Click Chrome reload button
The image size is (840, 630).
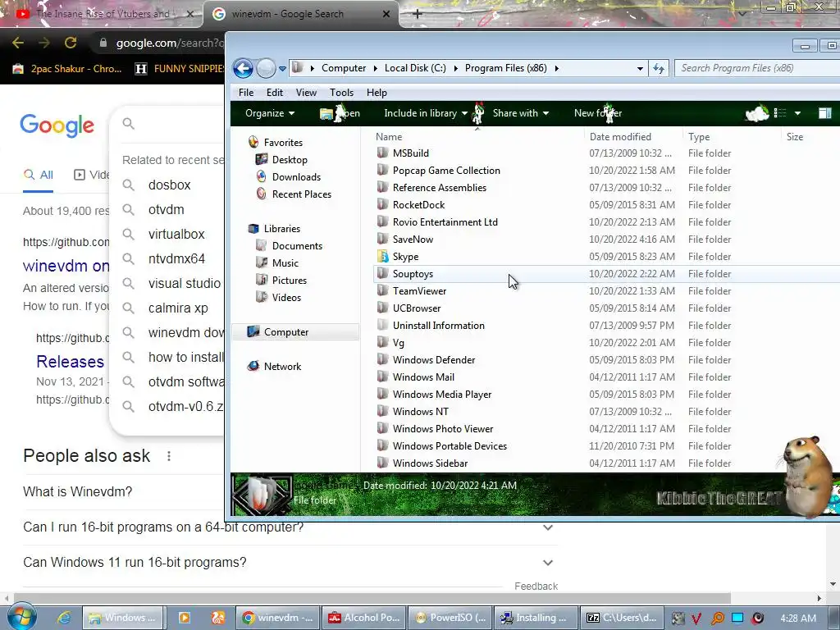[x=71, y=43]
